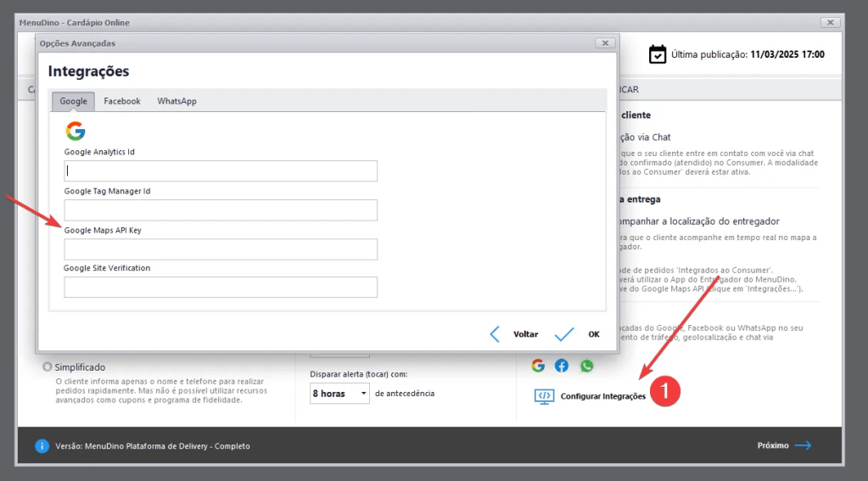Viewport: 868px width, 481px height.
Task: Select the Simplificado radio option
Action: (x=48, y=367)
